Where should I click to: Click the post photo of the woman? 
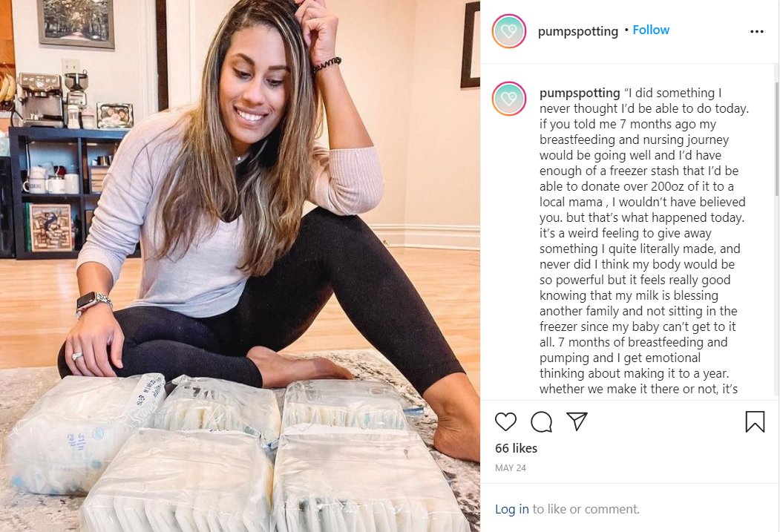(240, 266)
